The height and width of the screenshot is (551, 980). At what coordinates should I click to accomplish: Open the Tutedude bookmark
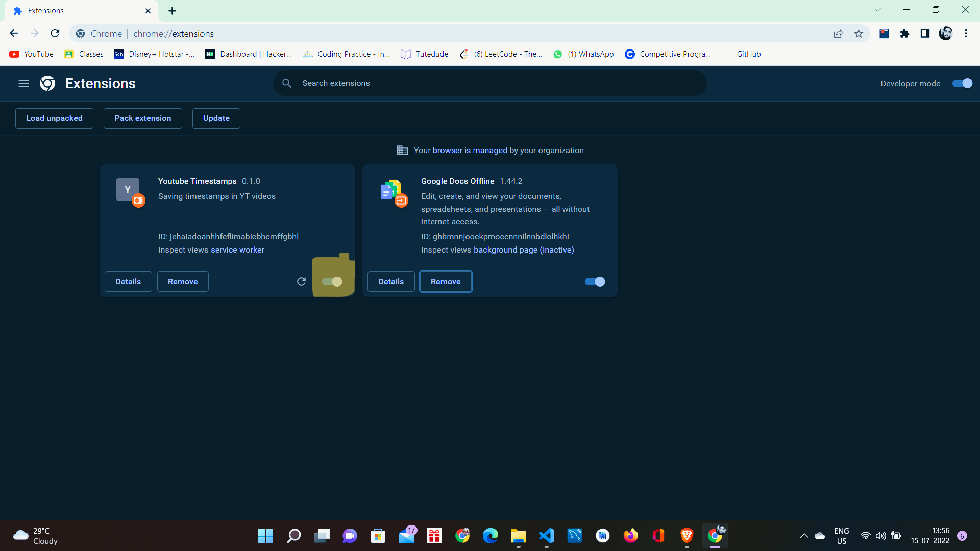coord(424,54)
